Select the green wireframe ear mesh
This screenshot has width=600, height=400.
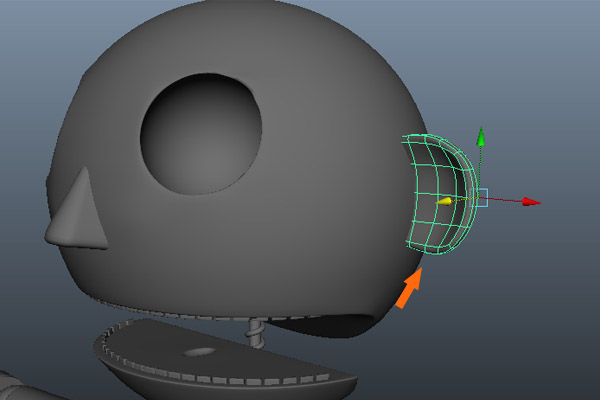[440, 194]
